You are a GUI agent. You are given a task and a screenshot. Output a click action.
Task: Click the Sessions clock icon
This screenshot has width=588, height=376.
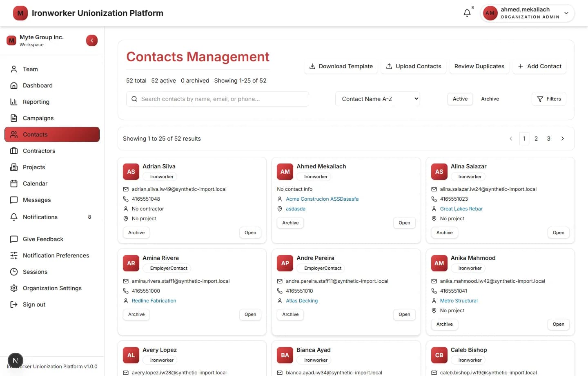pyautogui.click(x=14, y=272)
